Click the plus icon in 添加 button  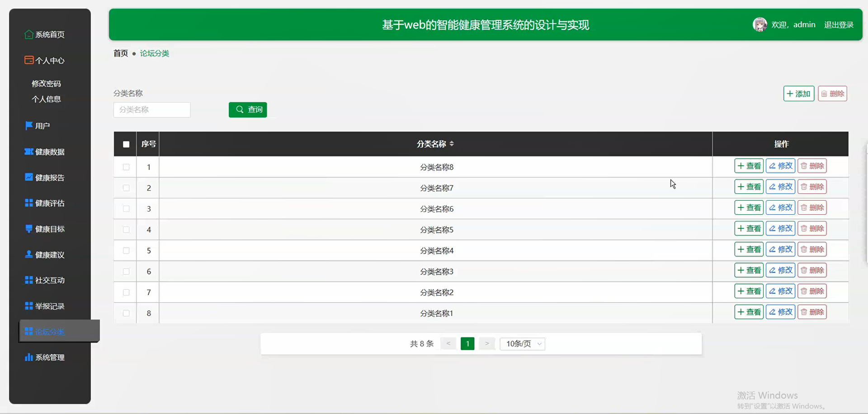[790, 94]
